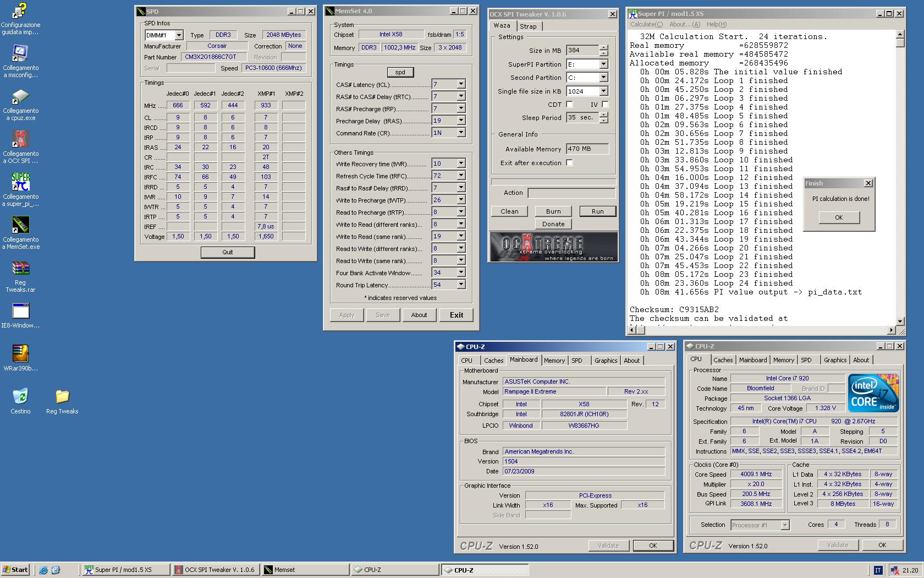Viewport: 924px width, 578px height.
Task: Click the OCXtreme banner in SPI Tweaker
Action: pos(554,247)
